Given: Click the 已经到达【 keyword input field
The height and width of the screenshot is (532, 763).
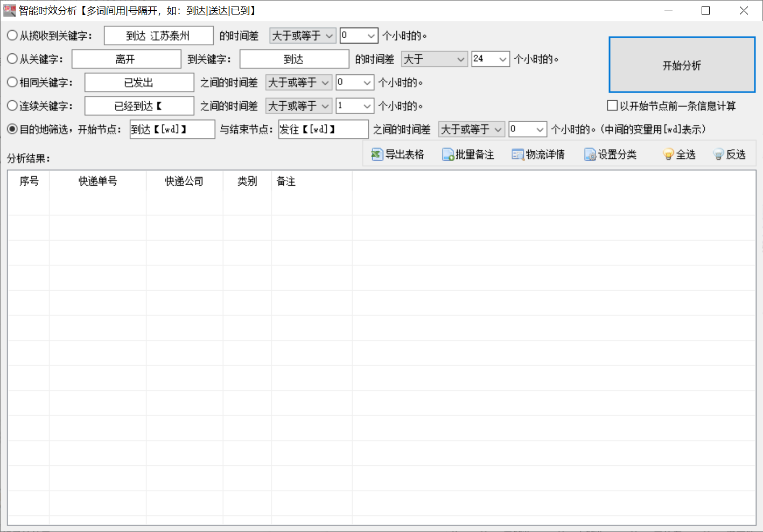Looking at the screenshot, I should coord(139,106).
